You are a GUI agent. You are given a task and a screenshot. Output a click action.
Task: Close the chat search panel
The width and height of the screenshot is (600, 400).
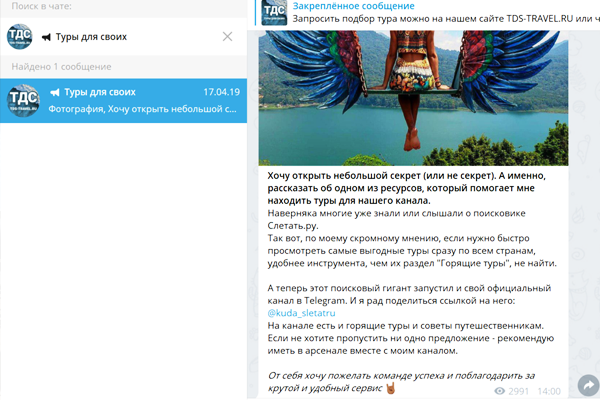227,37
